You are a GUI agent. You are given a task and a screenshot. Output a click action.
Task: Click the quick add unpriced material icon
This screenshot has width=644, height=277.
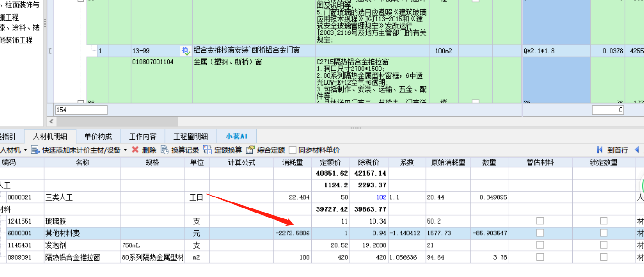35,150
